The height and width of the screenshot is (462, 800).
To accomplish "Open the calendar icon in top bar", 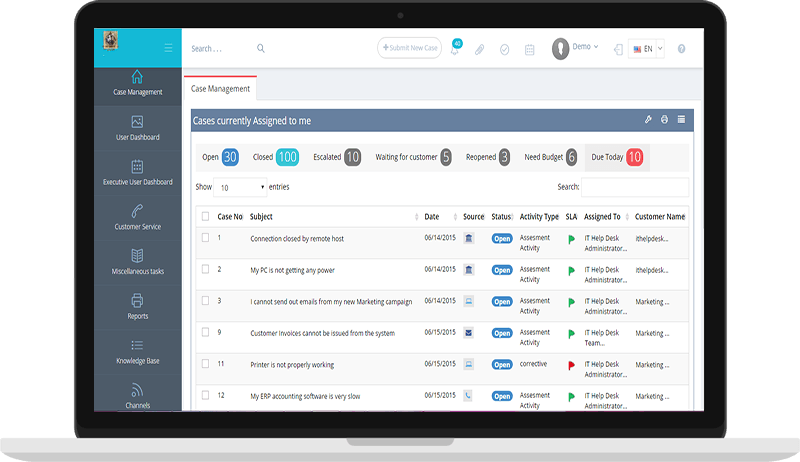I will pyautogui.click(x=530, y=49).
